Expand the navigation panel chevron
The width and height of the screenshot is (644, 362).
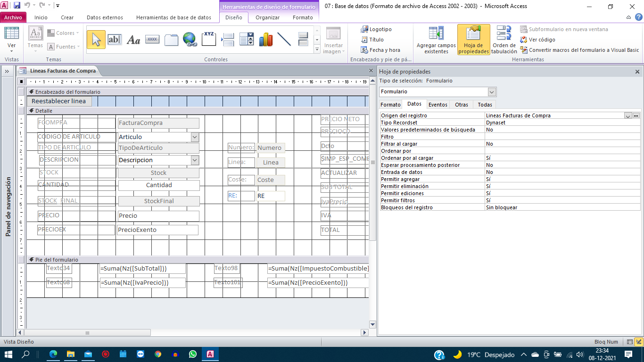tap(8, 71)
